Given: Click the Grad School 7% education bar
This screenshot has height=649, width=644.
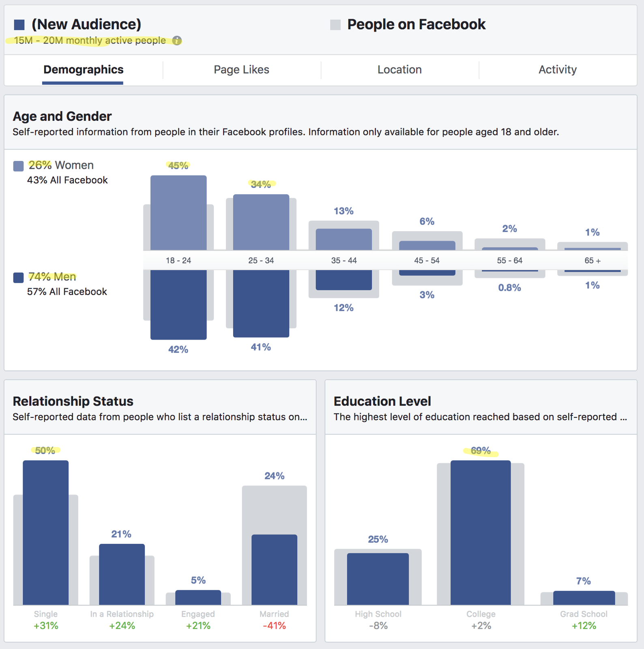Looking at the screenshot, I should point(584,598).
